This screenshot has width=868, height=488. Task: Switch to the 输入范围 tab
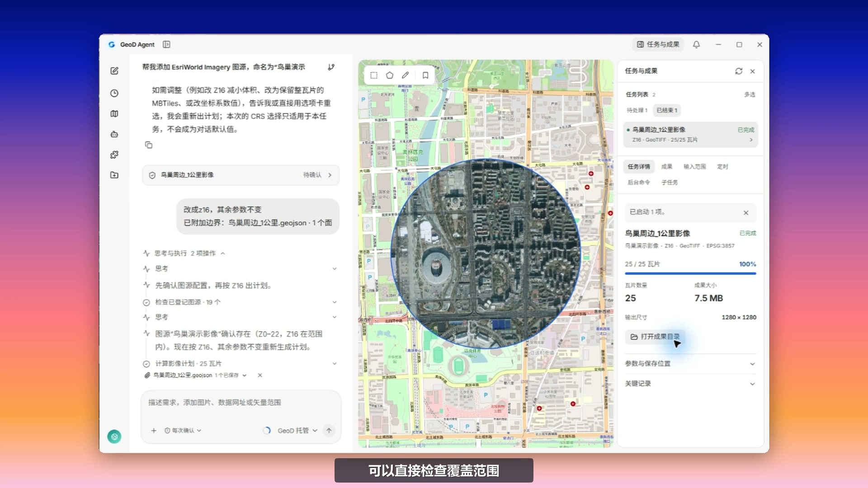694,167
